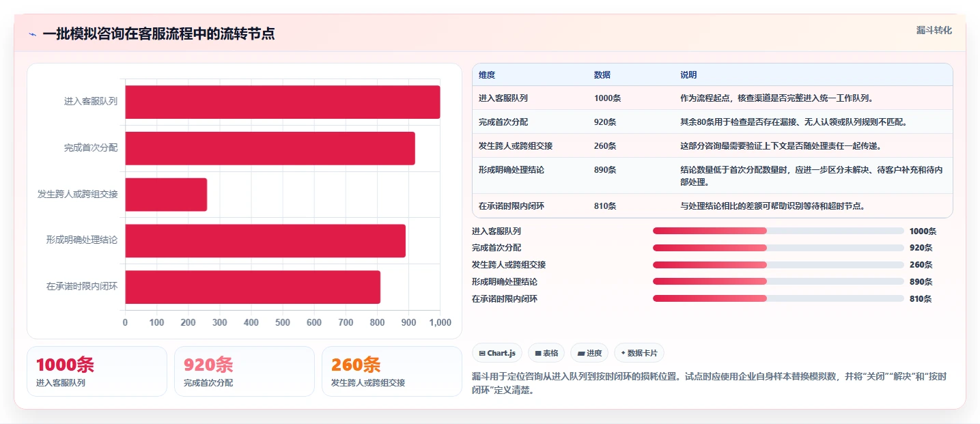This screenshot has width=980, height=424.
Task: Click the 260条 value in the table
Action: click(x=605, y=145)
